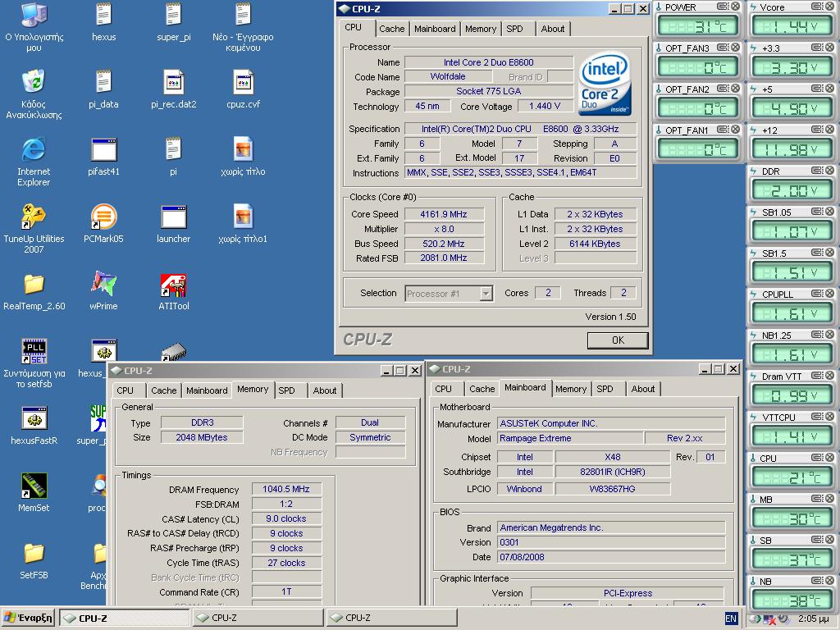Switch to Mainboard tab in top CPU-Z window
Image resolution: width=840 pixels, height=630 pixels.
coord(435,29)
